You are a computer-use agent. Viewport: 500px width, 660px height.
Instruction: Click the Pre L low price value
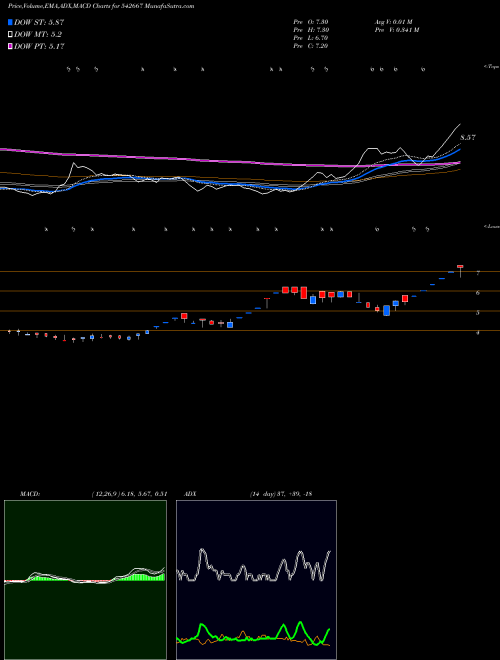[311, 38]
